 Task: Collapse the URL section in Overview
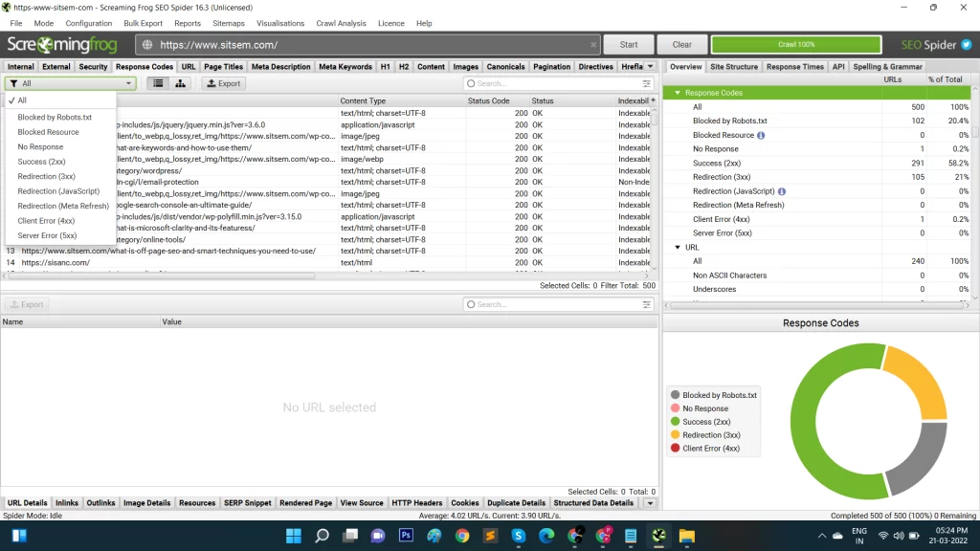pos(678,248)
